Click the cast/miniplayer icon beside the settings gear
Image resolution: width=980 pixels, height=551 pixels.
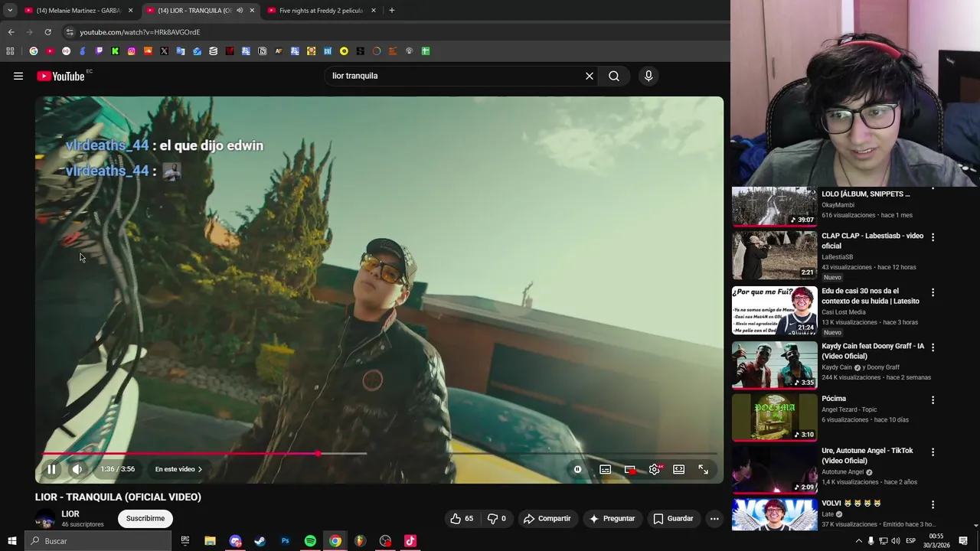(629, 470)
